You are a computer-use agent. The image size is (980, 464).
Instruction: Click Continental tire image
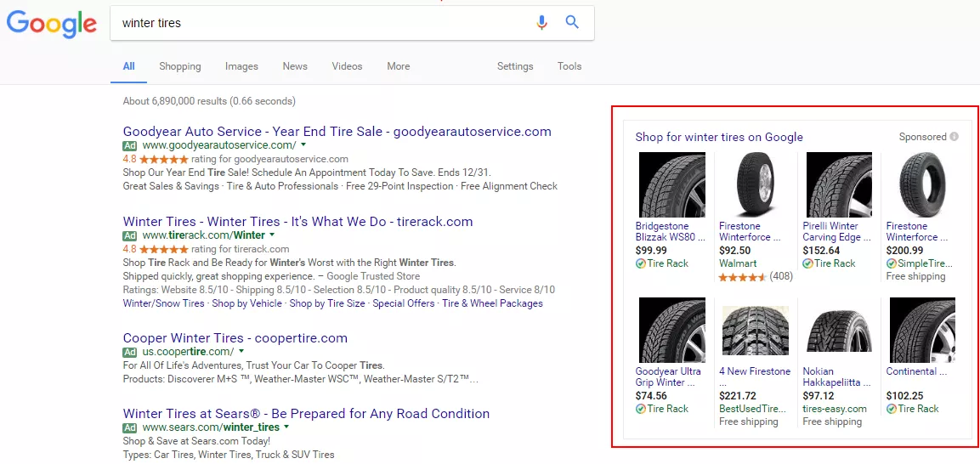click(x=922, y=331)
